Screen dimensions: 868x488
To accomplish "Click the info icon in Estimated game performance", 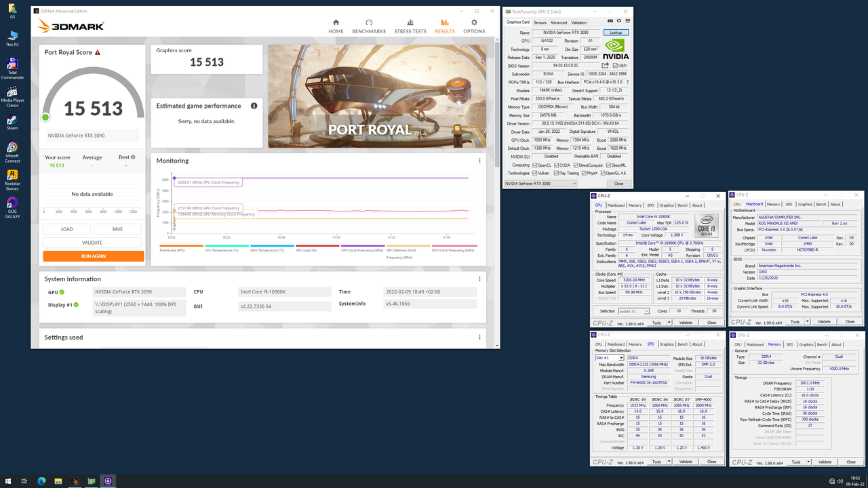I will click(x=254, y=106).
